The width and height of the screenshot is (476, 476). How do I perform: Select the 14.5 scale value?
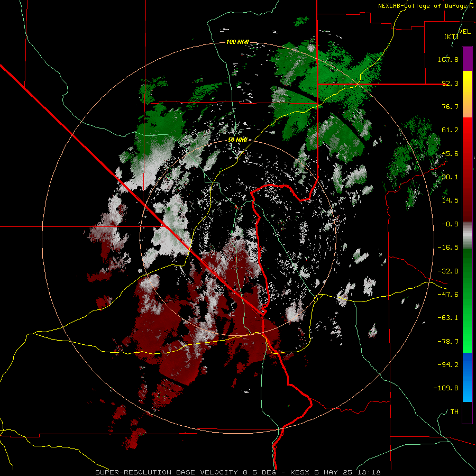pos(450,200)
